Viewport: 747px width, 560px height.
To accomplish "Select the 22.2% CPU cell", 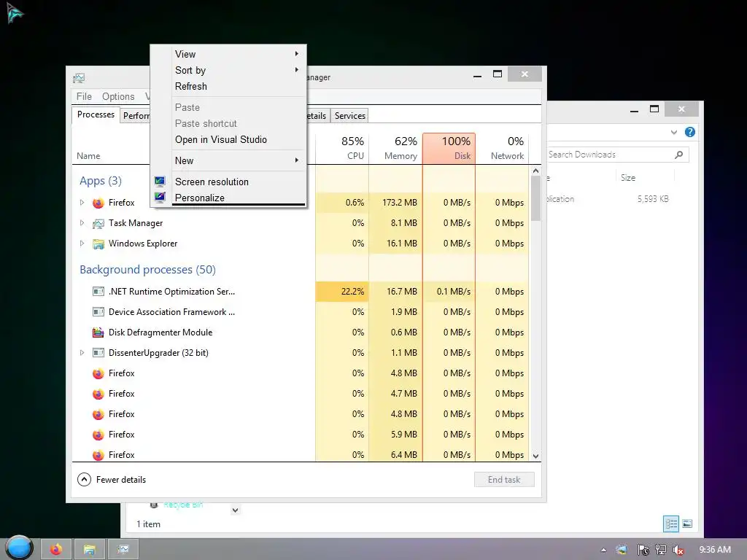I will (343, 292).
